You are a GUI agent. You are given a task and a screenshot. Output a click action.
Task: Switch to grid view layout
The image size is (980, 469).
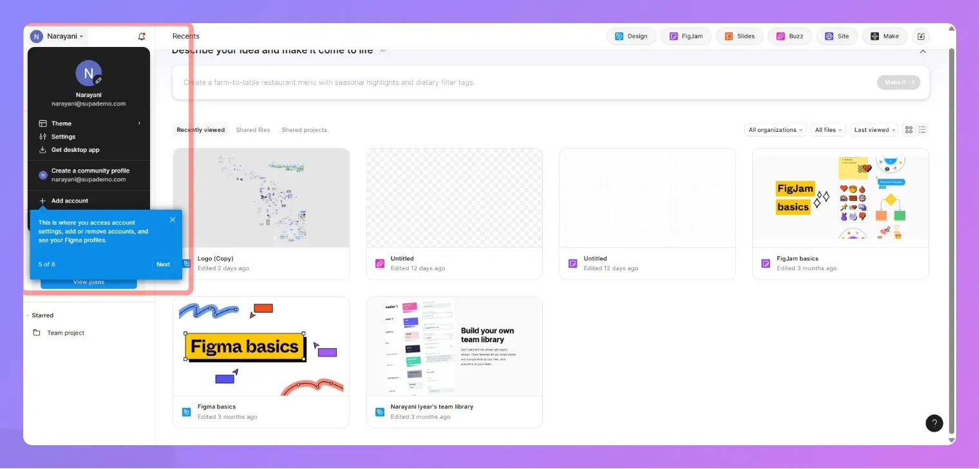point(909,129)
